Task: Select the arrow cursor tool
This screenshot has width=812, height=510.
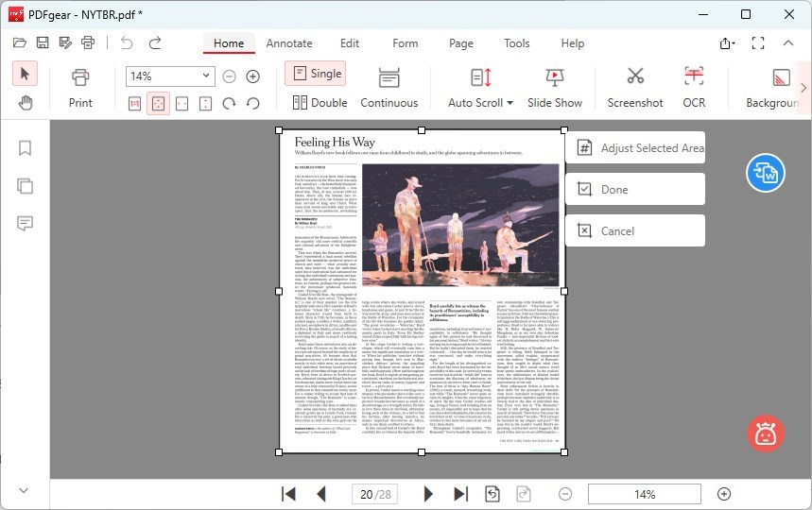Action: (x=25, y=74)
